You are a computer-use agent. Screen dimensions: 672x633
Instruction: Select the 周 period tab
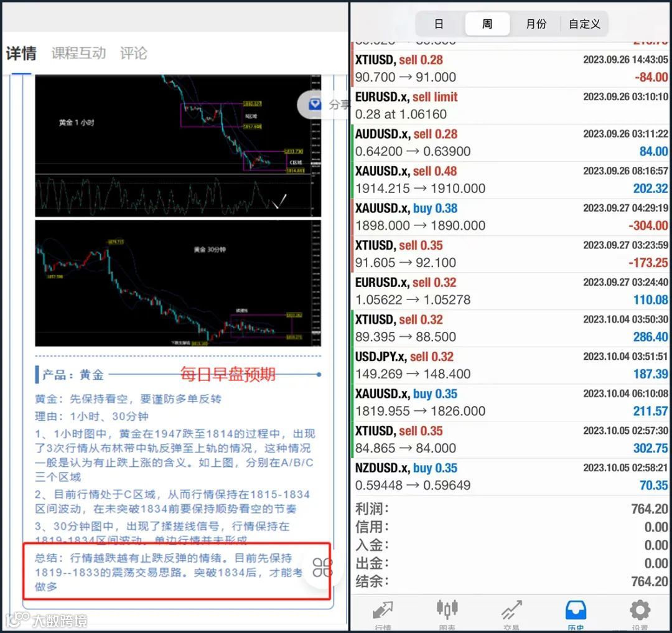coord(487,24)
